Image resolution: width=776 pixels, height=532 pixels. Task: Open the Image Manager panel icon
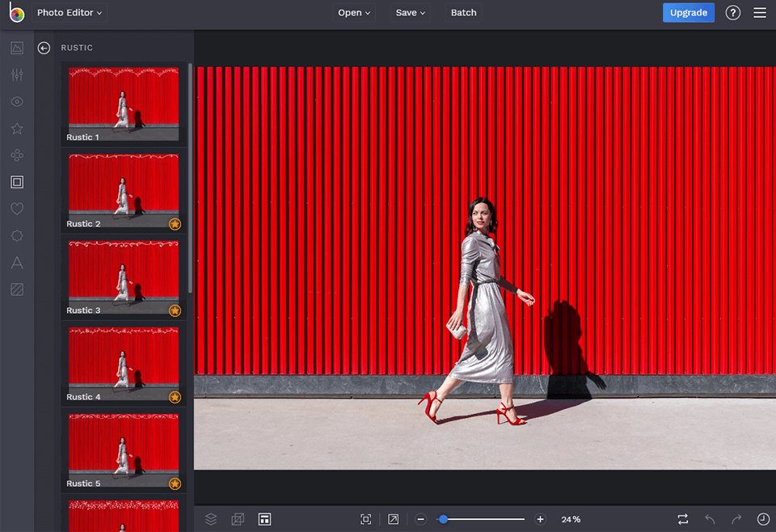[17, 48]
